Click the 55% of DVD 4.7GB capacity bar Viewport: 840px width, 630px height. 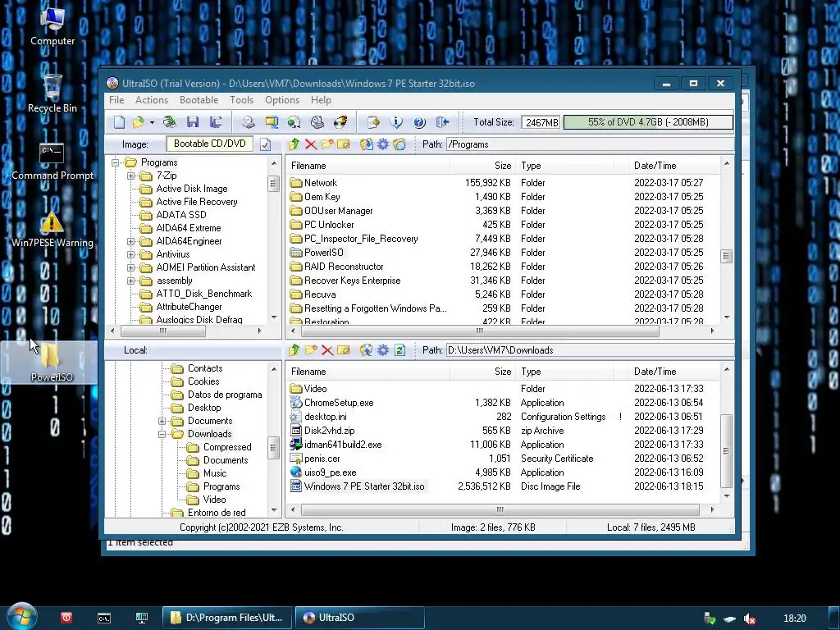click(x=648, y=122)
